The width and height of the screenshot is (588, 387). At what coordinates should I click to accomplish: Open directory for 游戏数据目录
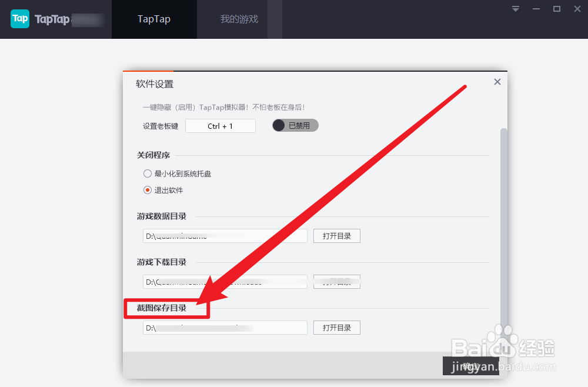337,236
